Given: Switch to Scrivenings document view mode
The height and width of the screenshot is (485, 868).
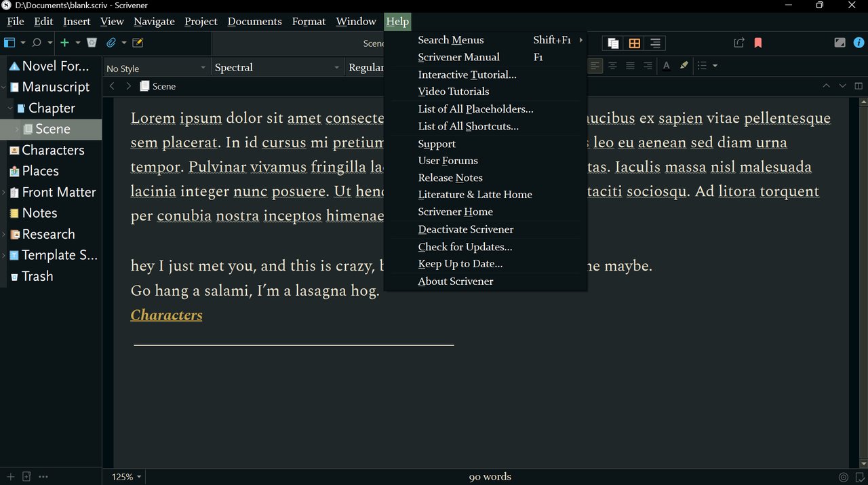Looking at the screenshot, I should (613, 43).
